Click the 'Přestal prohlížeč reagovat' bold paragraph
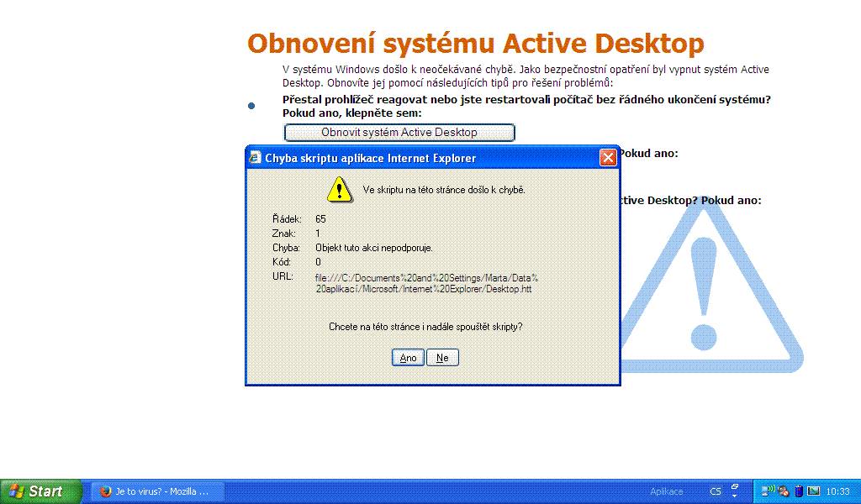 tap(526, 107)
